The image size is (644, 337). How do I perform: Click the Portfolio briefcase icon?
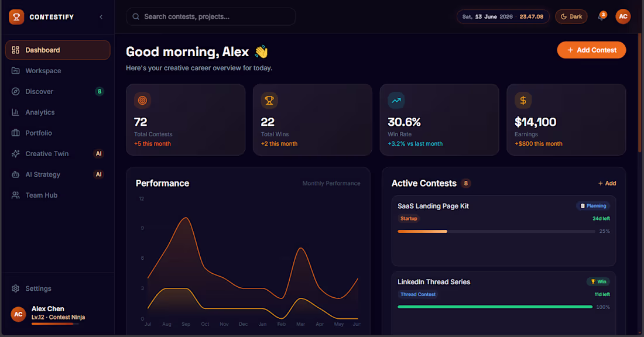click(x=16, y=133)
